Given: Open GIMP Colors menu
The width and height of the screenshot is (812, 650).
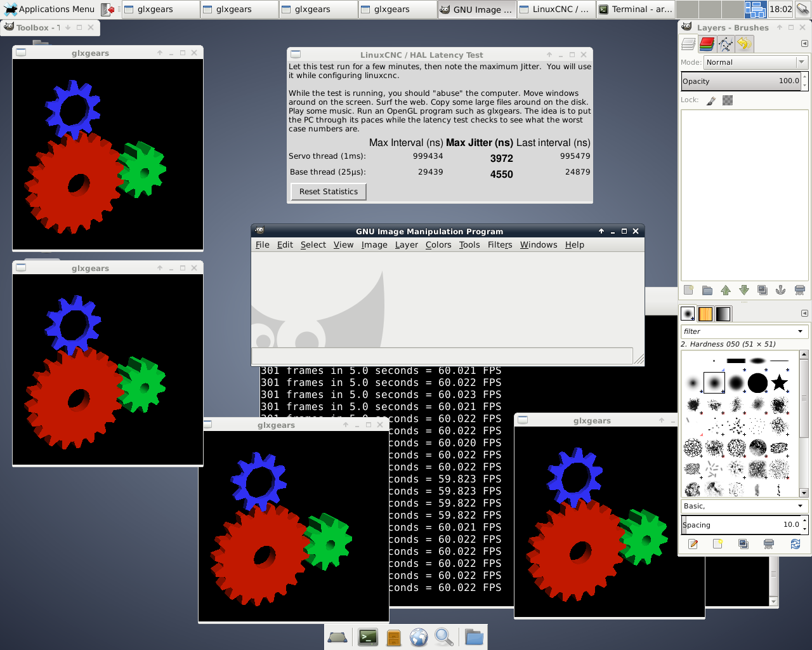Looking at the screenshot, I should [x=438, y=245].
